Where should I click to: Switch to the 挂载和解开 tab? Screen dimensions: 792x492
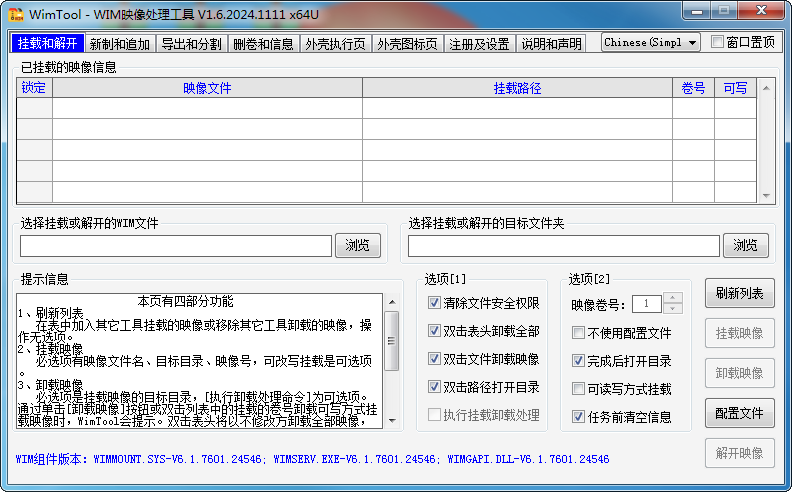coord(47,43)
